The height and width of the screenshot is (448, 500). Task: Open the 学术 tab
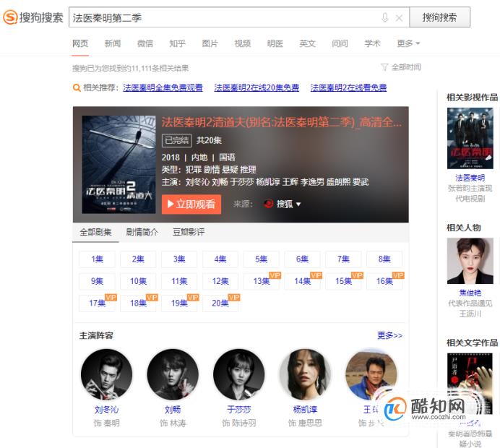372,43
